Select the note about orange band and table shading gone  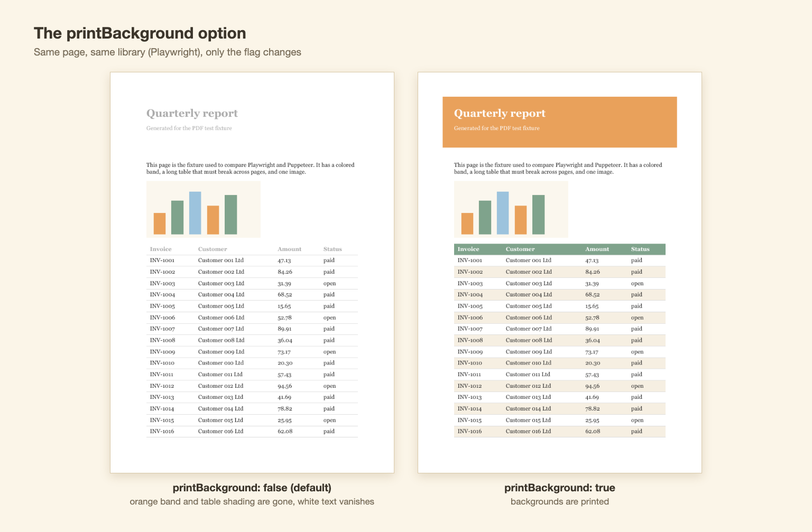252,501
